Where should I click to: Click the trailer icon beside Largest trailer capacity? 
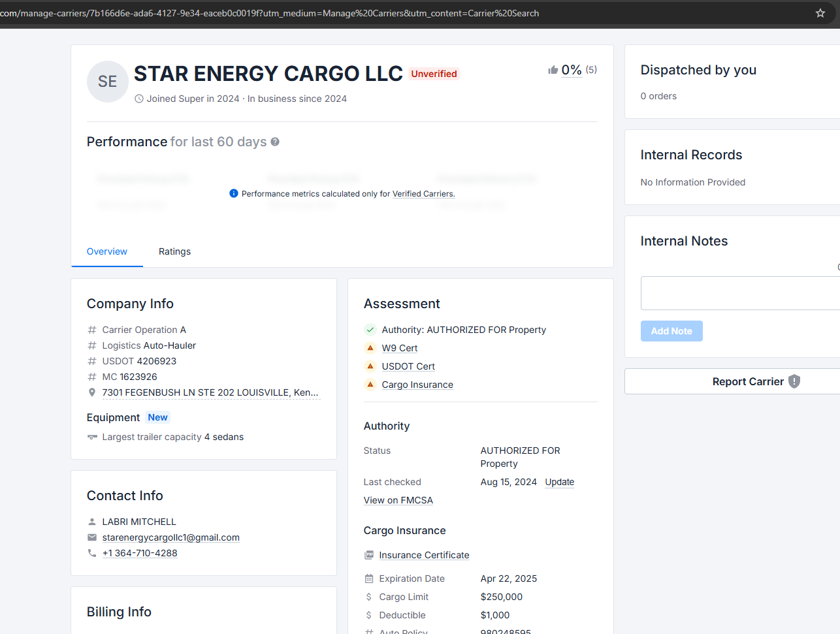(x=92, y=437)
